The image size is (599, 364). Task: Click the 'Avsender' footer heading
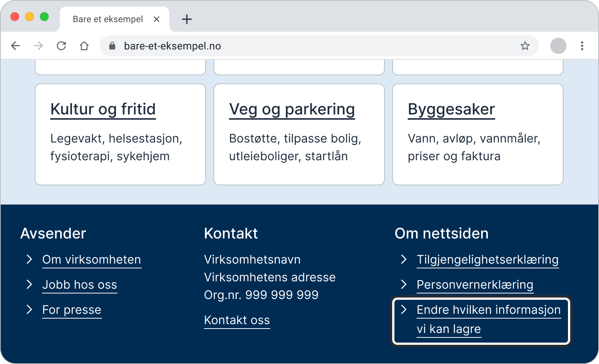53,234
